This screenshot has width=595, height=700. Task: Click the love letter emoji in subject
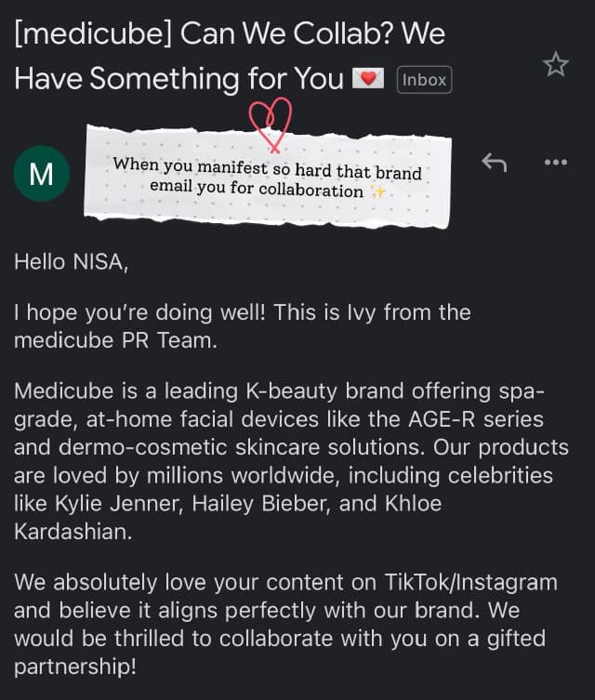(369, 79)
